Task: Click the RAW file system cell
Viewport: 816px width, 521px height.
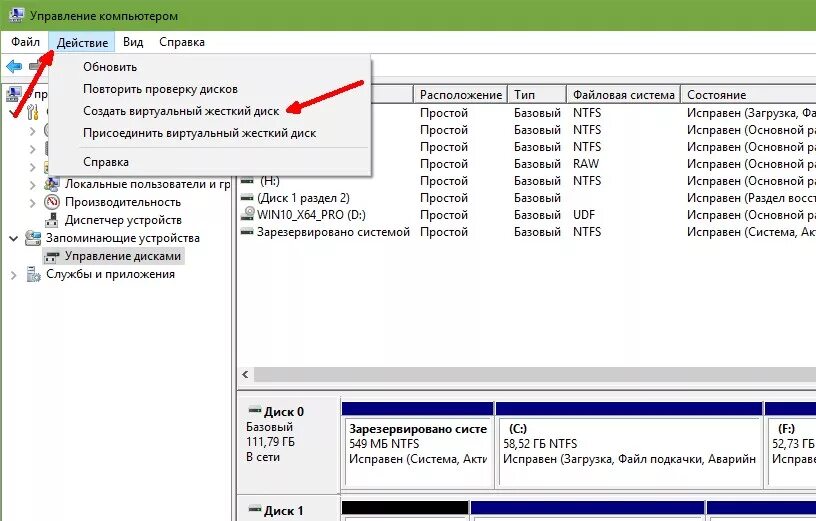Action: 586,164
